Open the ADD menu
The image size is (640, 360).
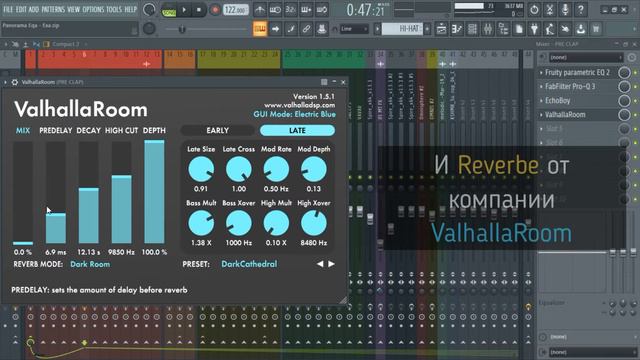(33, 9)
